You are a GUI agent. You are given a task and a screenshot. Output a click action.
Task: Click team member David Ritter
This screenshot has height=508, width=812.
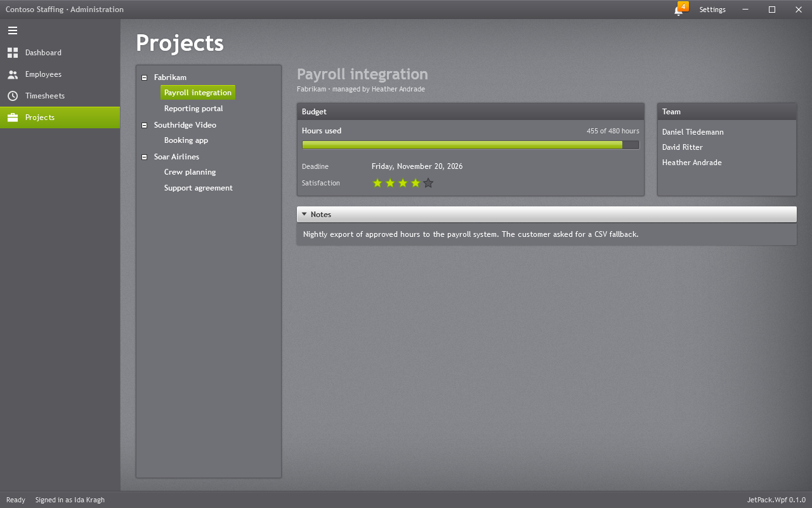coord(683,147)
